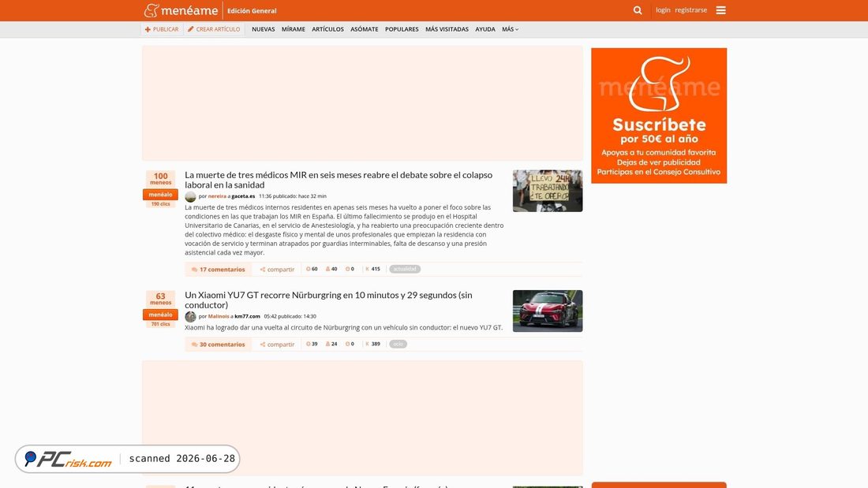Vote menéalo on the MIR doctors story
The image size is (868, 488).
click(x=160, y=195)
